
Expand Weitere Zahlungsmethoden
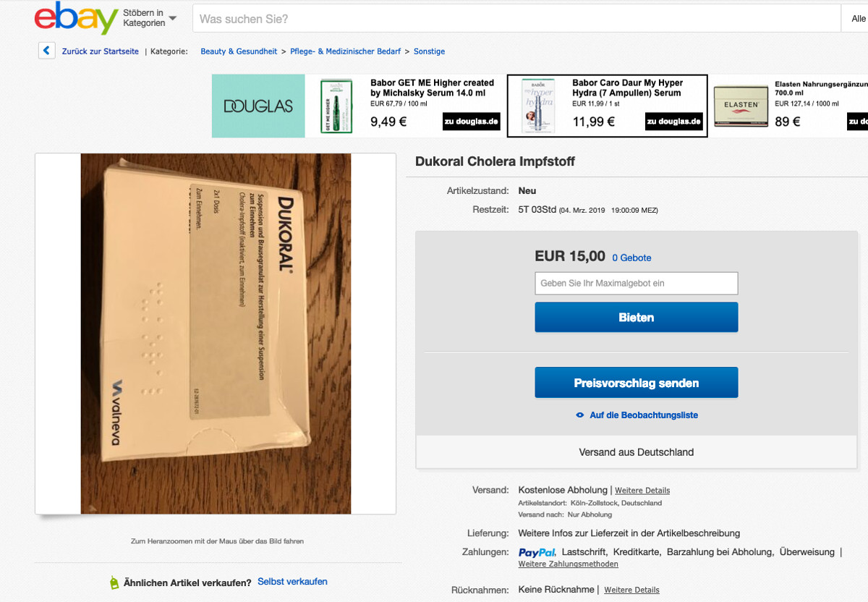tap(568, 564)
